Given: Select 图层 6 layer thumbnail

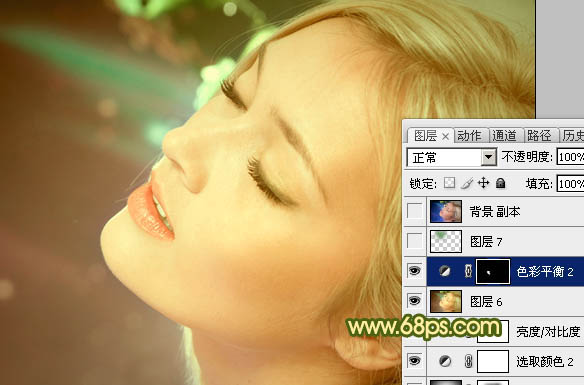Looking at the screenshot, I should click(x=446, y=301).
